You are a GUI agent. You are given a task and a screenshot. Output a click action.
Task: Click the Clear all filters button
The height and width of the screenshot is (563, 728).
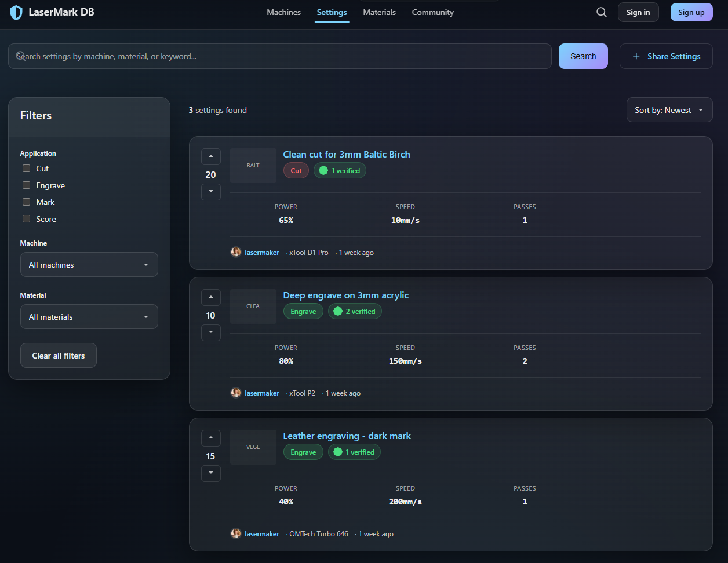tap(59, 356)
